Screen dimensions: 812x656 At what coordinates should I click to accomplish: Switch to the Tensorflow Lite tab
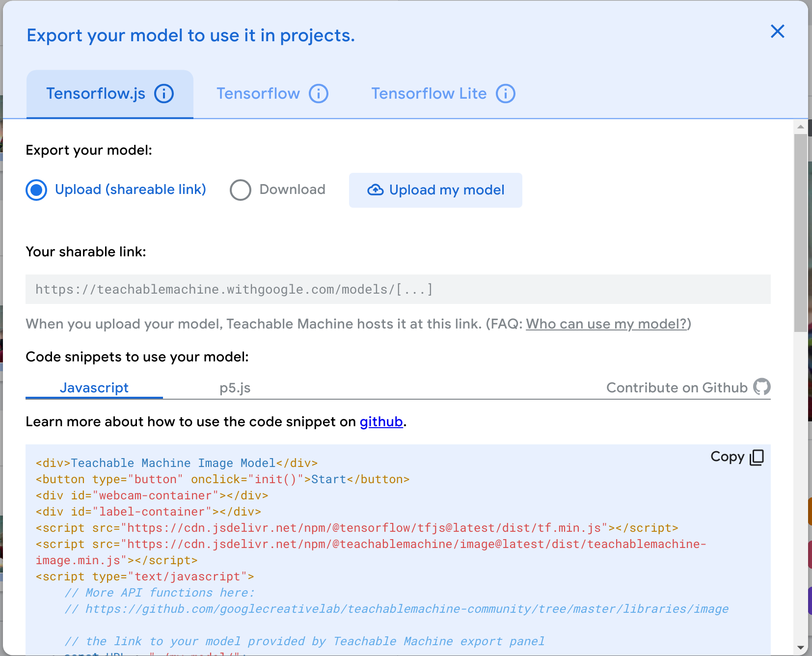[443, 94]
